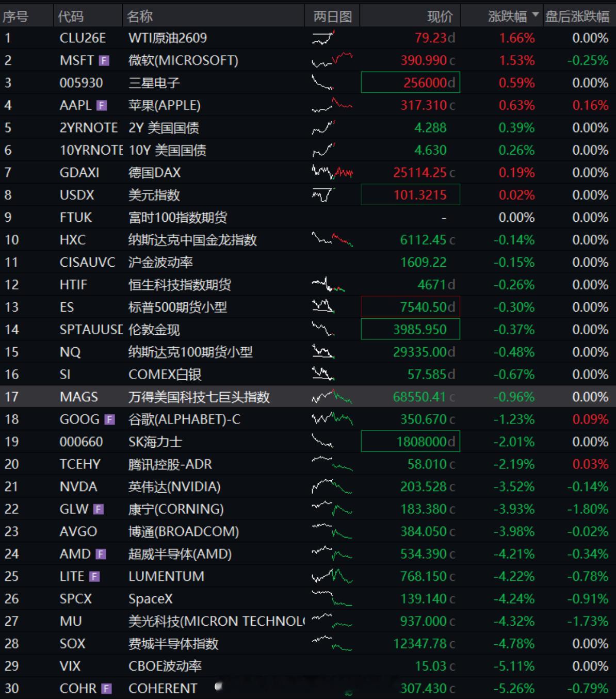Viewport: 616px width, 699px height.
Task: Open the LUMENTUM two-day sparkline chart
Action: coord(332,576)
